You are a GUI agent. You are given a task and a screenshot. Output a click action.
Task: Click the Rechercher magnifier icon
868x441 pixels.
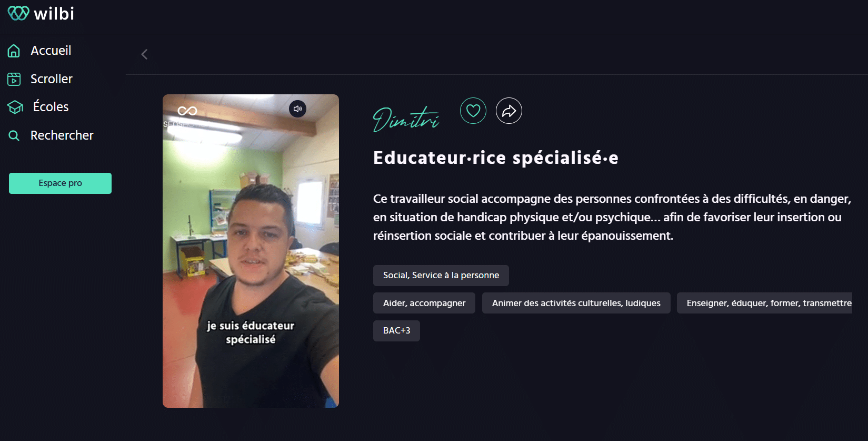pos(14,135)
